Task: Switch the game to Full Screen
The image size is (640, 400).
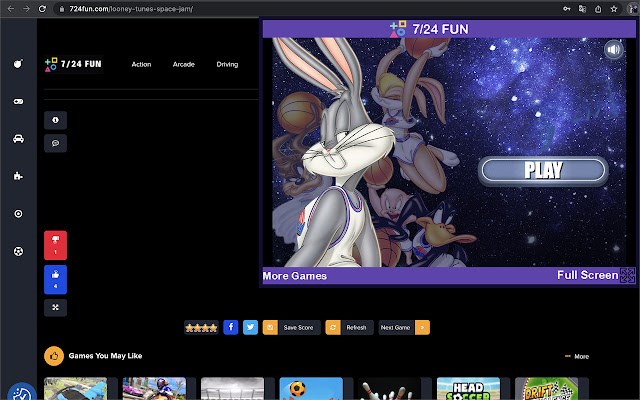Action: click(596, 275)
